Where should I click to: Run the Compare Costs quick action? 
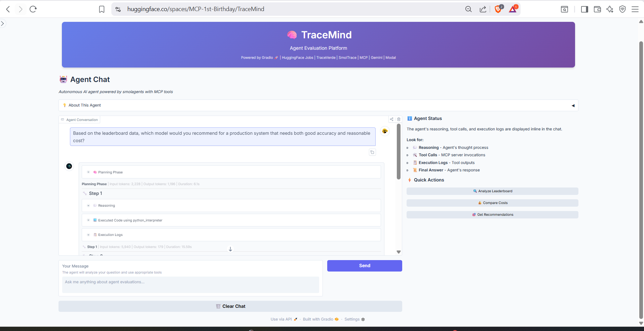492,203
